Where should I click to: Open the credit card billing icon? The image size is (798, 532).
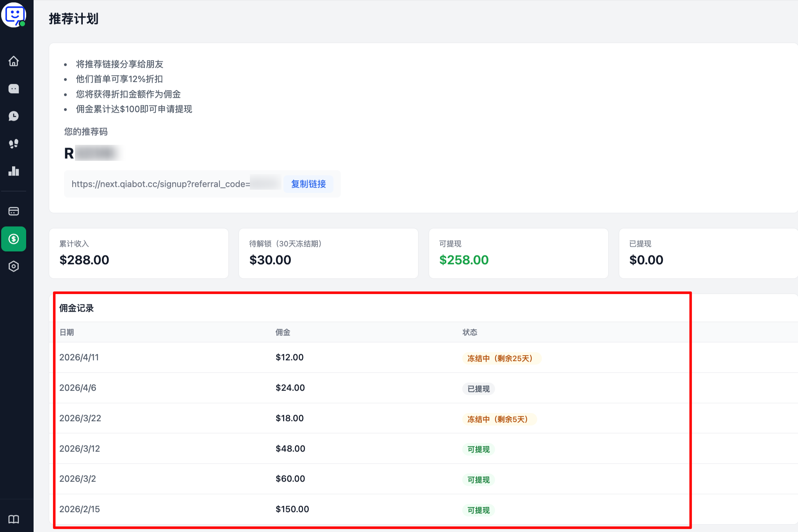(x=14, y=211)
